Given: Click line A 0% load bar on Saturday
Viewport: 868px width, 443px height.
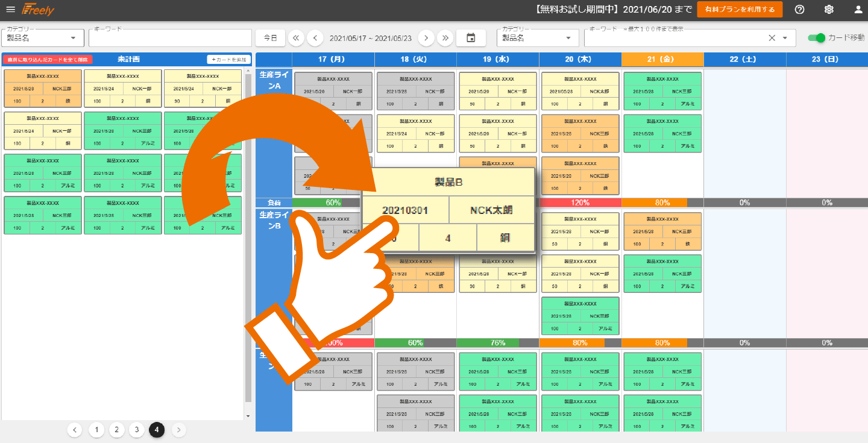Looking at the screenshot, I should (745, 203).
